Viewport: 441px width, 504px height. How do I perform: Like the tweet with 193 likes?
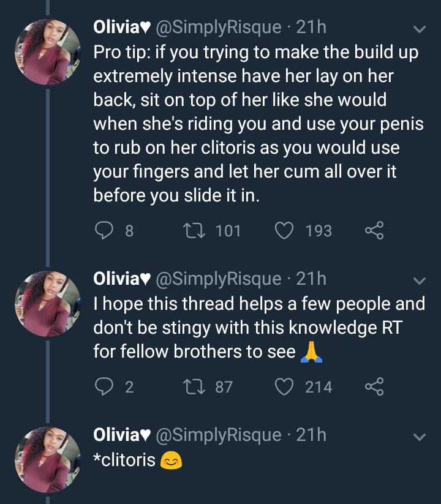[x=283, y=231]
